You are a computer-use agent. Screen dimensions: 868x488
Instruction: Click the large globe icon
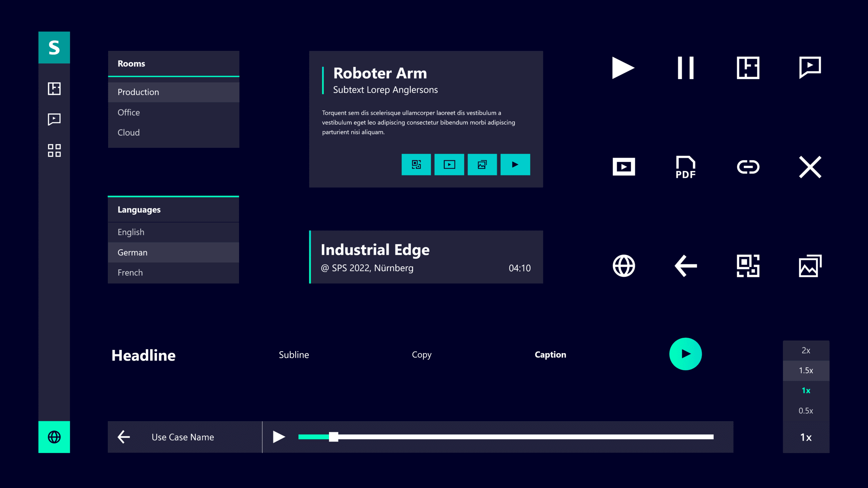point(624,266)
